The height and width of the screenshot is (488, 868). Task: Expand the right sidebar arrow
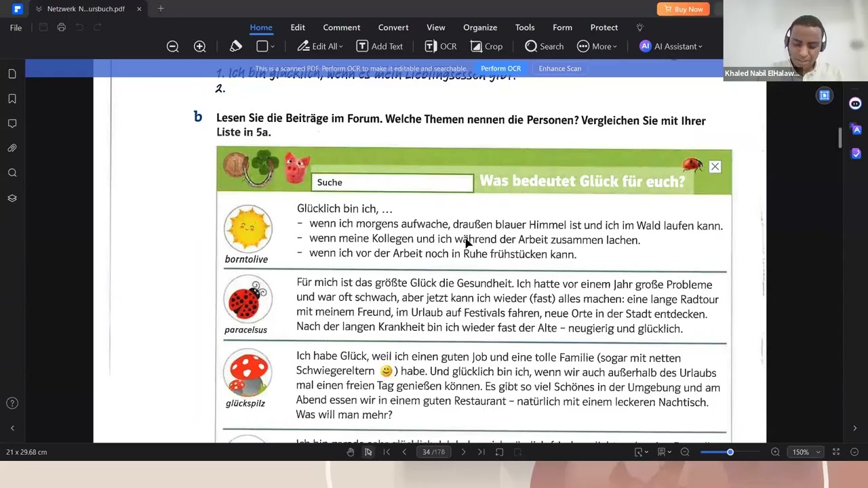pyautogui.click(x=854, y=428)
